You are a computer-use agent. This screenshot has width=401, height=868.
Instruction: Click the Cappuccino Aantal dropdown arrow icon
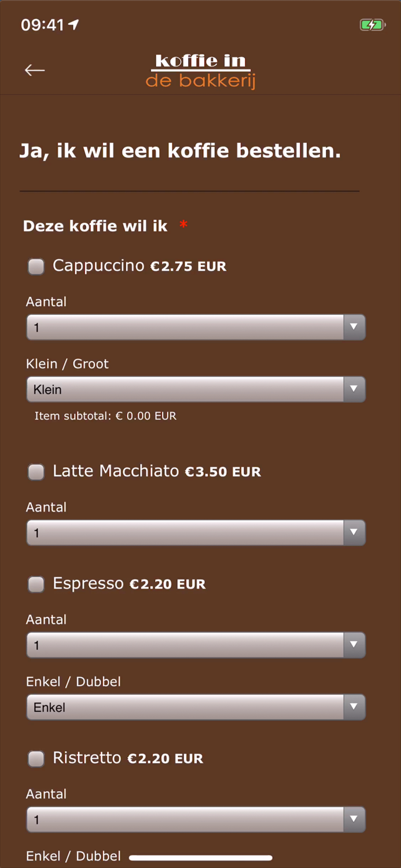point(354,327)
